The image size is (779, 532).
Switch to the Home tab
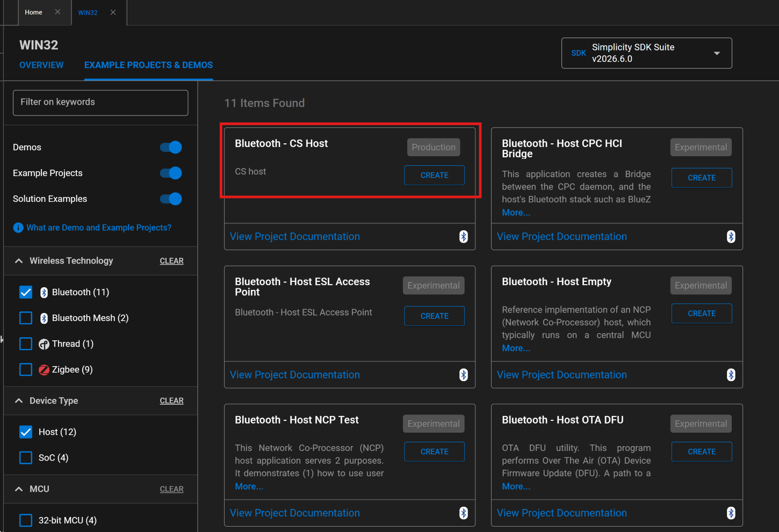click(x=33, y=12)
